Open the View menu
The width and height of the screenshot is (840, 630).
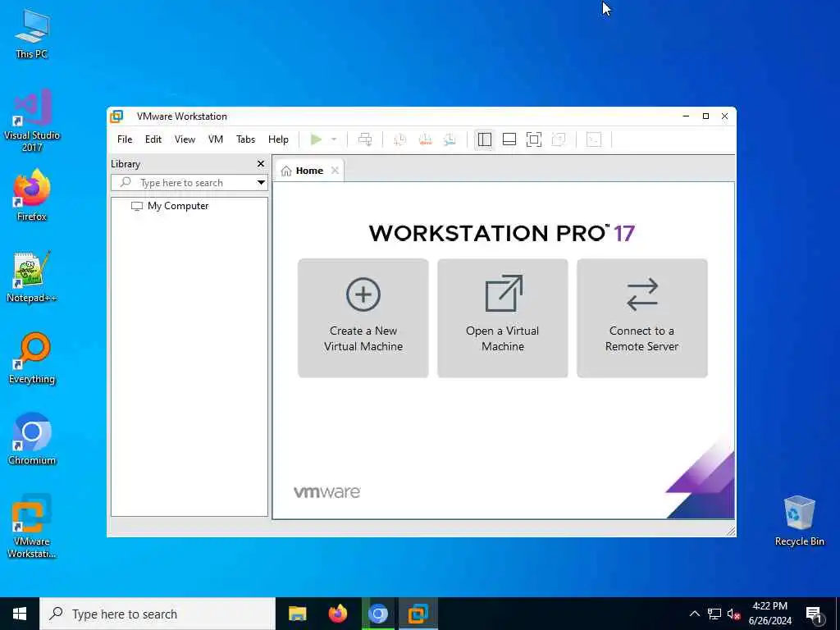(x=185, y=139)
